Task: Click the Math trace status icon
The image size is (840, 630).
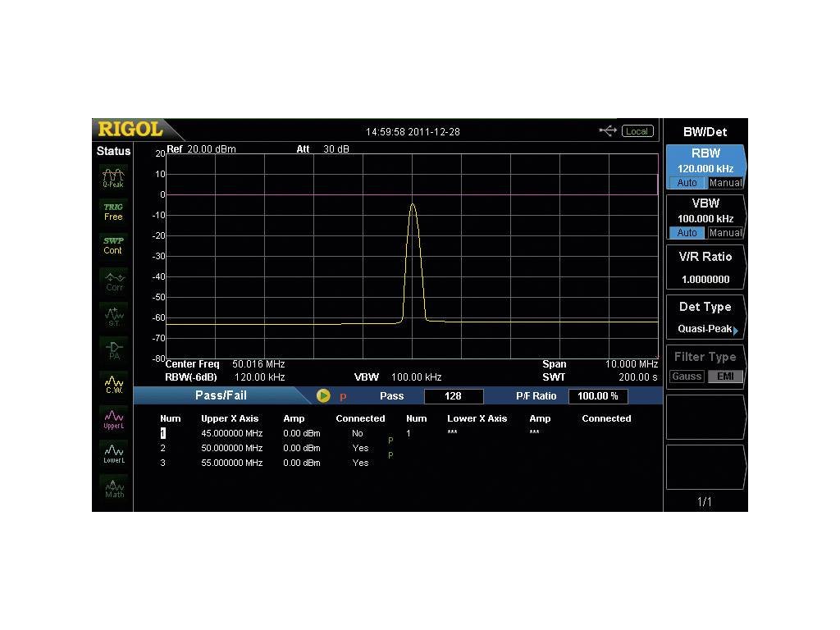Action: pyautogui.click(x=113, y=488)
